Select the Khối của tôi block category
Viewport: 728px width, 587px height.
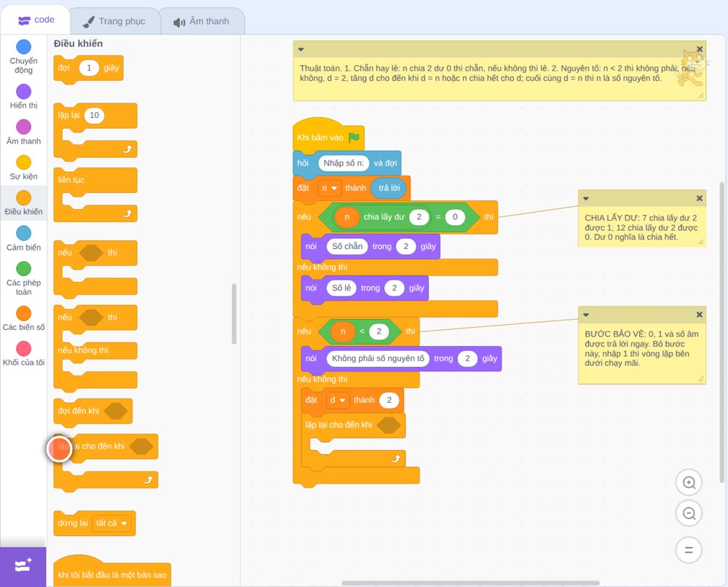click(x=24, y=353)
